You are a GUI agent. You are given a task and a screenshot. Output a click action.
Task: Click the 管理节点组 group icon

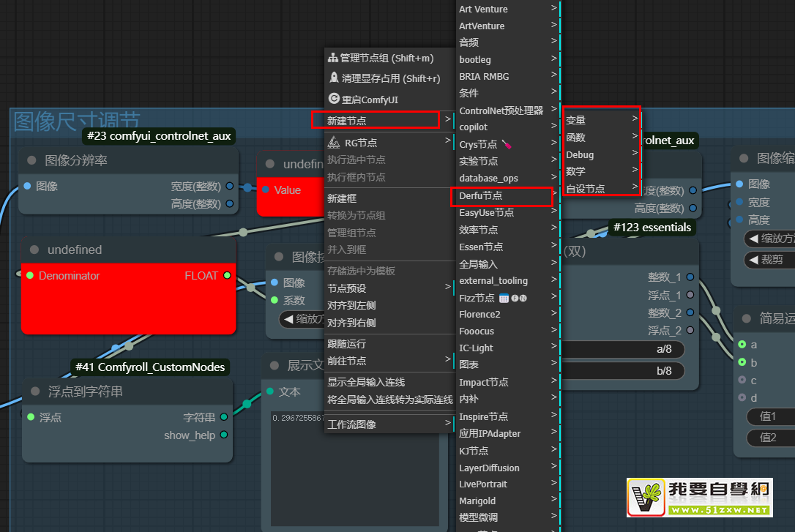pos(333,58)
